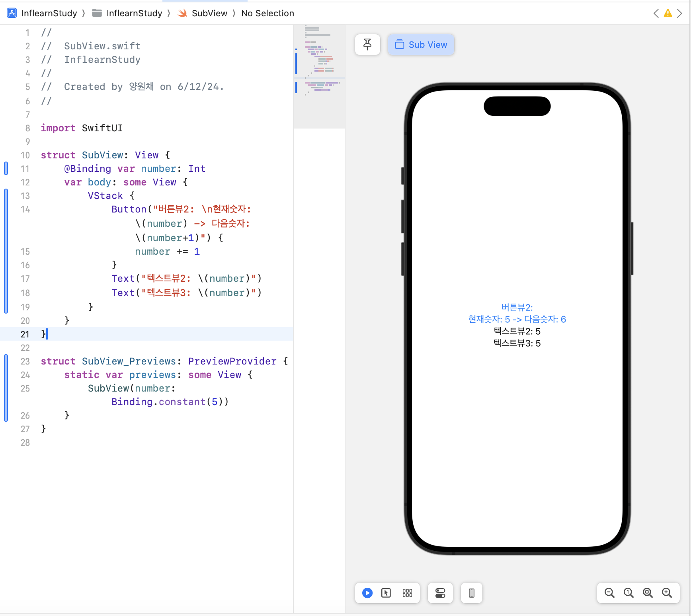Image resolution: width=691 pixels, height=616 pixels.
Task: Click the var body: some View line
Action: (126, 182)
